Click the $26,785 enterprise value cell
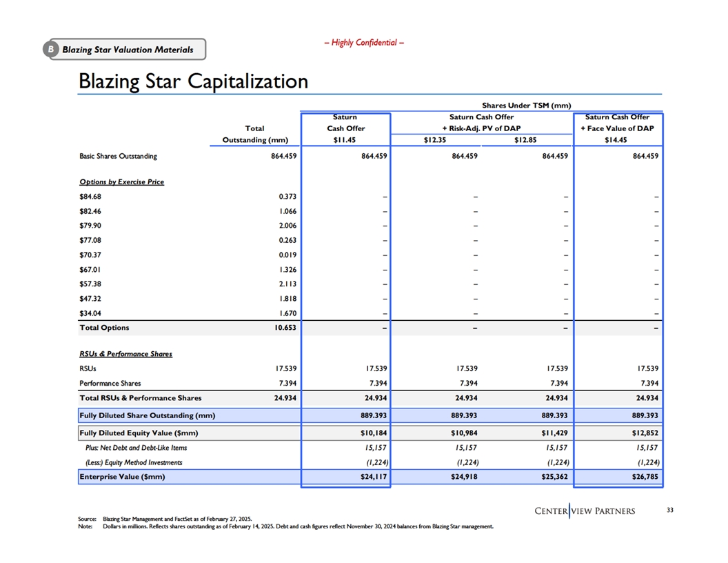Screen dimensions: 728x563 (x=642, y=477)
